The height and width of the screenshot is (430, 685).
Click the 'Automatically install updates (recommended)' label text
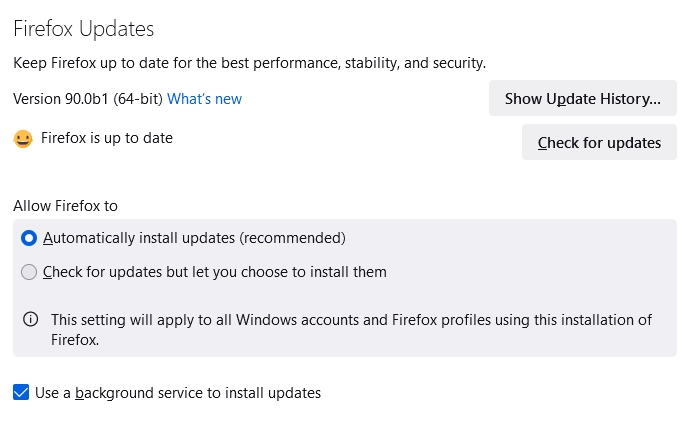194,238
